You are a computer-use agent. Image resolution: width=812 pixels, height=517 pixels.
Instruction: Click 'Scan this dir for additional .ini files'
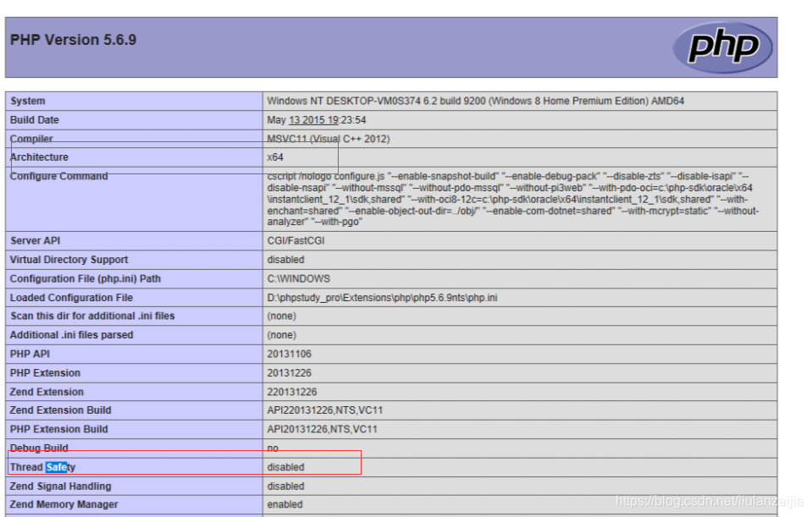pyautogui.click(x=92, y=316)
